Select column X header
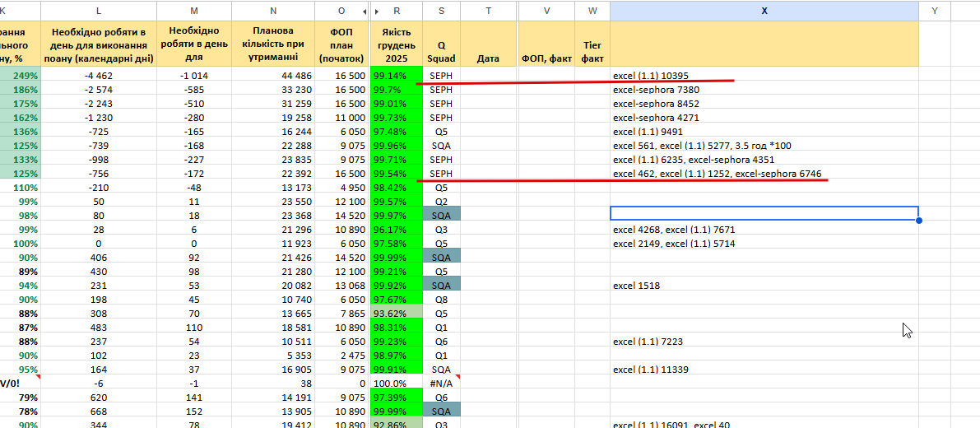Viewport: 980px width, 428px height. tap(764, 11)
